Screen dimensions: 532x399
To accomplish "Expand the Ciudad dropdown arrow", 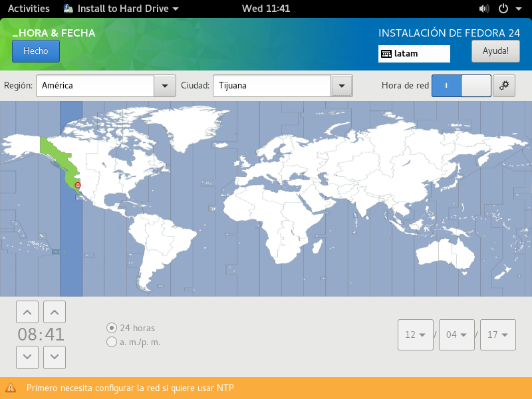I will click(342, 86).
